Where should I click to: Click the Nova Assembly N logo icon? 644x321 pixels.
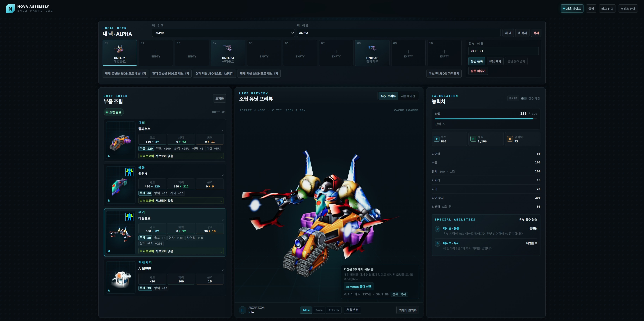10,8
